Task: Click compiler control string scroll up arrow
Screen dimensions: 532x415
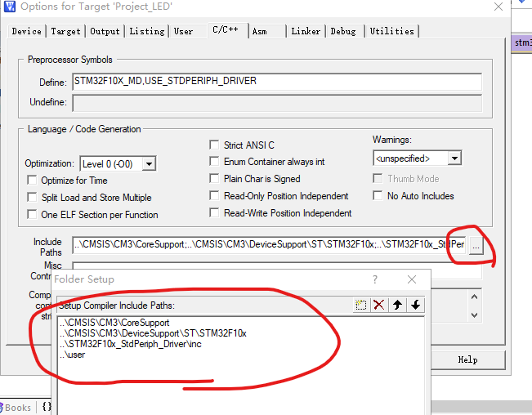Action: click(474, 297)
